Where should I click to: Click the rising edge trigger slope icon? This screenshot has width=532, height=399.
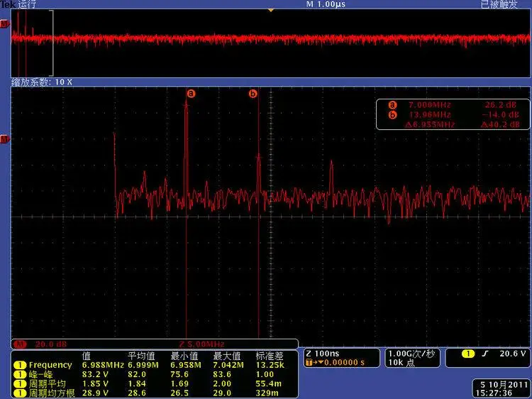pos(486,354)
